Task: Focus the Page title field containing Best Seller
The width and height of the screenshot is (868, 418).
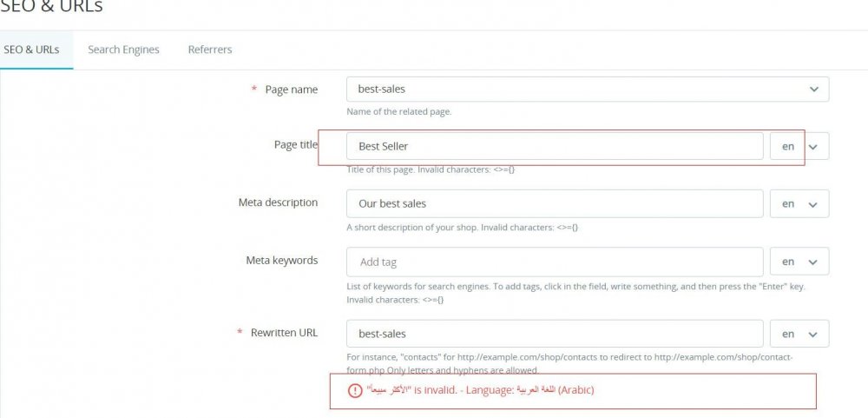Action: 554,146
